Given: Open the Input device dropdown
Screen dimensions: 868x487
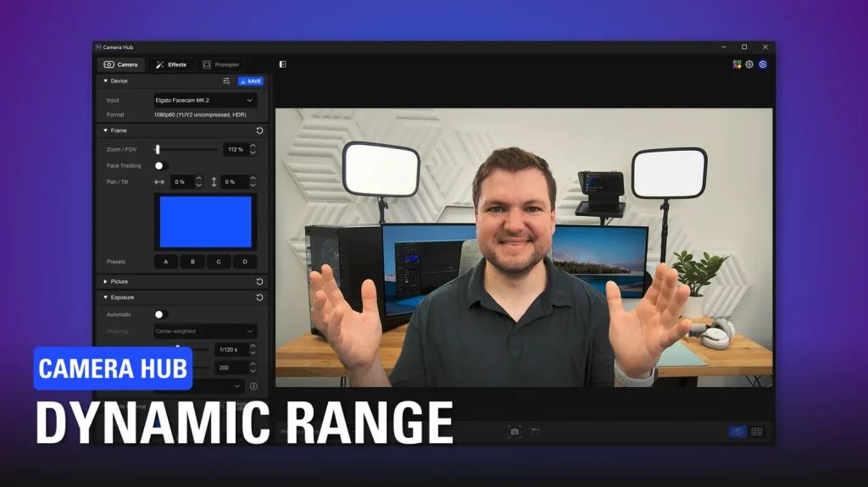Looking at the screenshot, I should pyautogui.click(x=204, y=100).
